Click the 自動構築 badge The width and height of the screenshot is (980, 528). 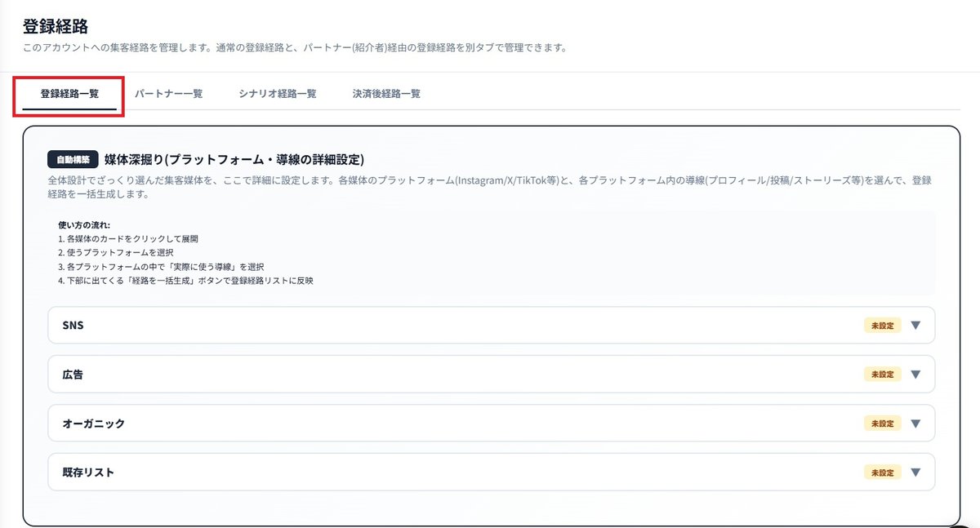point(73,159)
